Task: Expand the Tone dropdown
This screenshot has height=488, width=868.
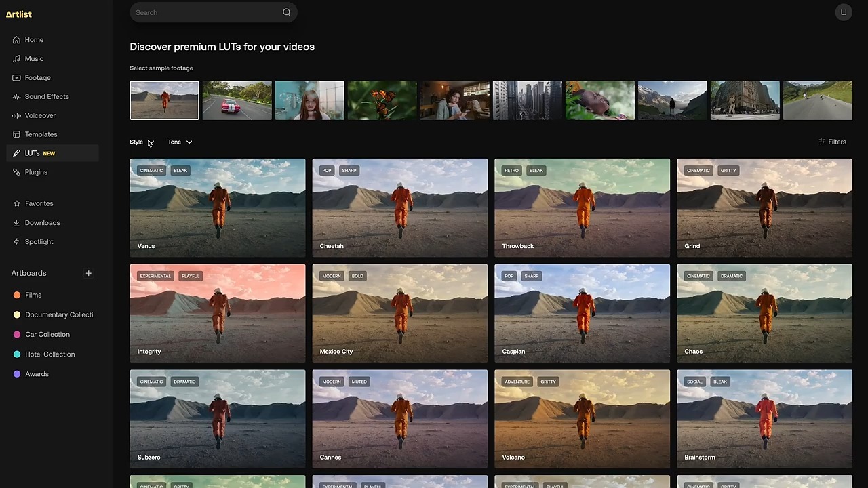Action: [x=180, y=142]
